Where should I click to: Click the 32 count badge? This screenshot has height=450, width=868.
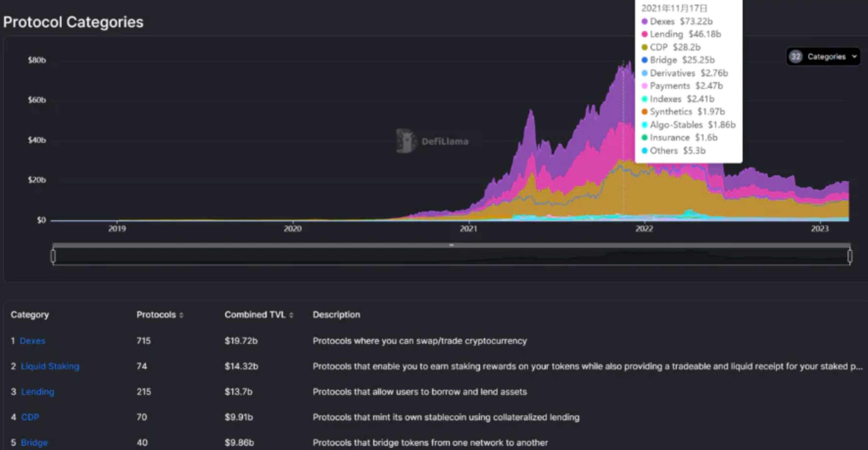[x=796, y=57]
